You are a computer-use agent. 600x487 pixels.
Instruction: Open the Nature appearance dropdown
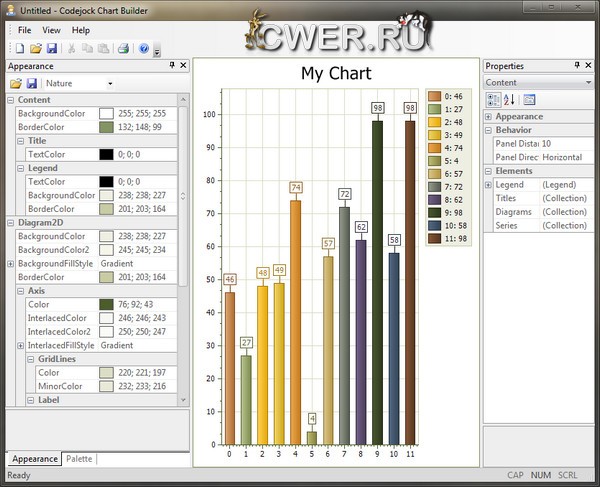click(x=110, y=83)
